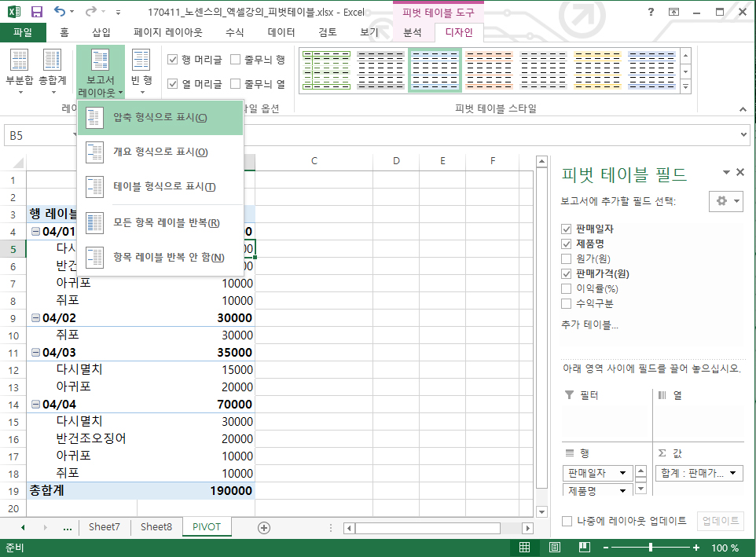Toggle the 열 머리글 checkbox
Viewport: 756px width, 557px height.
[172, 83]
